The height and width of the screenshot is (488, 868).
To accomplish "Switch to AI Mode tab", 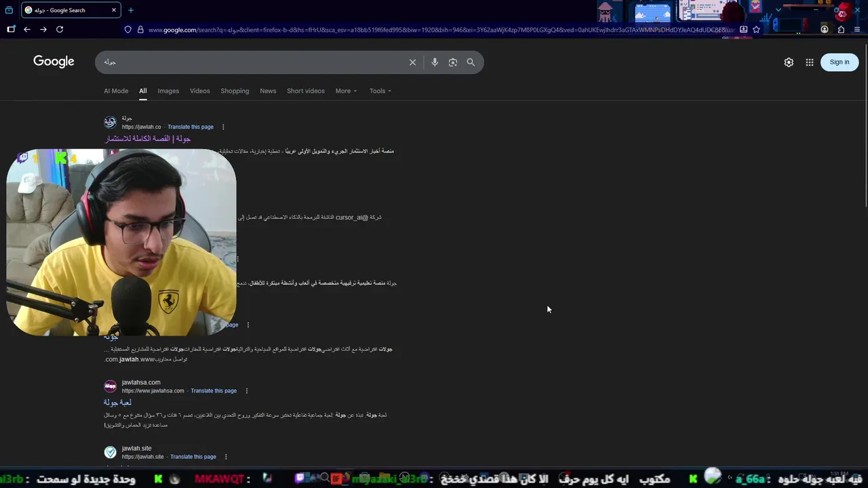I will tap(116, 91).
